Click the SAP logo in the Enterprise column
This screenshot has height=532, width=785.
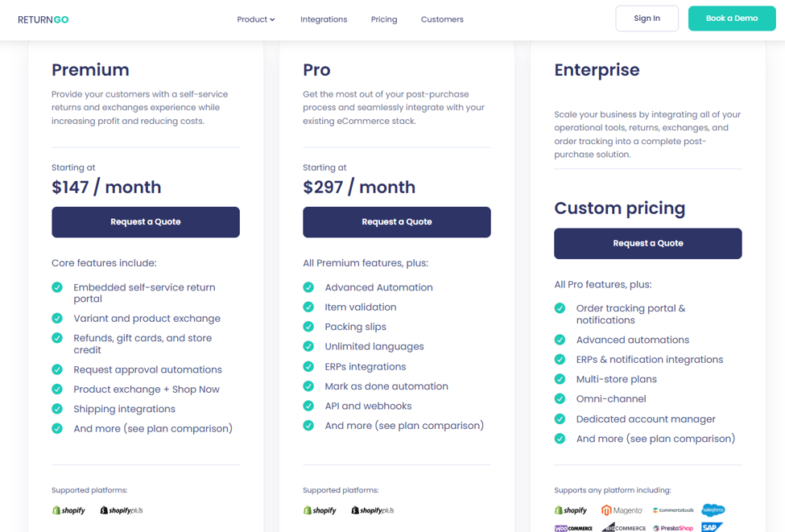(x=712, y=527)
